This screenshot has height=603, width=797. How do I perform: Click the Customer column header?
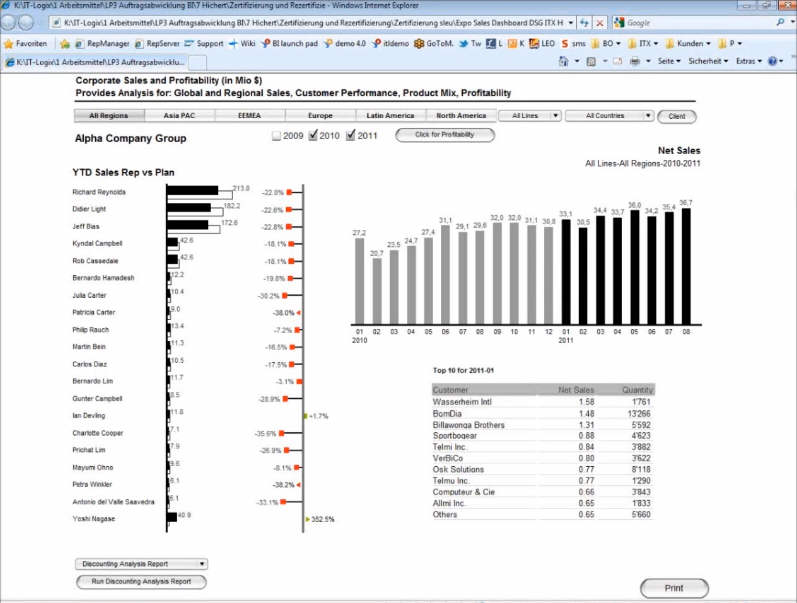point(450,390)
